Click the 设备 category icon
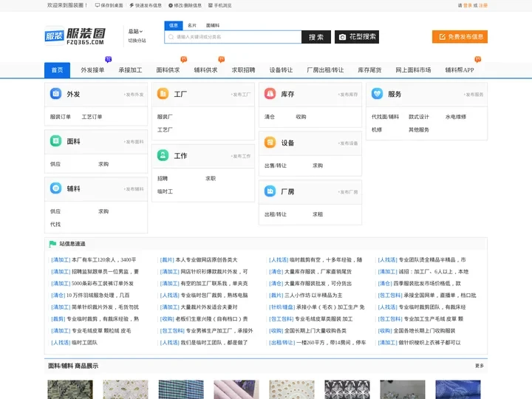This screenshot has width=532, height=399. click(x=270, y=142)
